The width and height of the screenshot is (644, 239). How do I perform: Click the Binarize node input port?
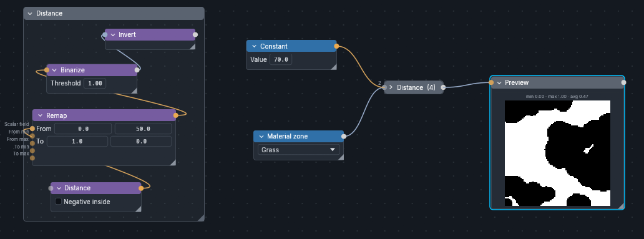click(46, 71)
